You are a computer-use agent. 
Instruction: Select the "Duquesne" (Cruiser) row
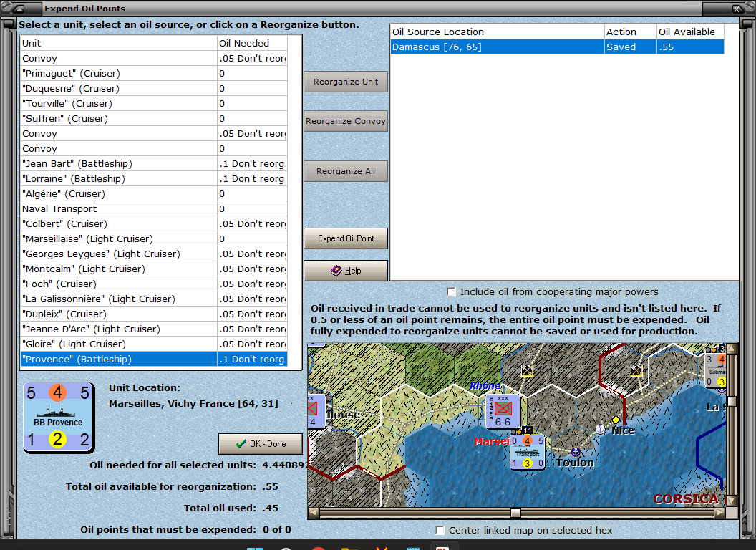click(x=154, y=88)
